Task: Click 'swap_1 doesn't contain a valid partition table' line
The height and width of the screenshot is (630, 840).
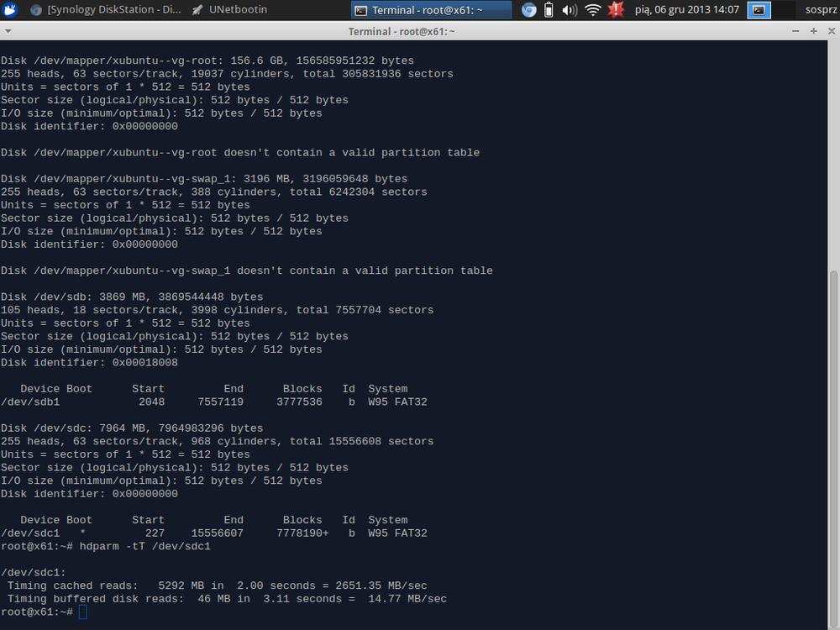Action: [246, 270]
